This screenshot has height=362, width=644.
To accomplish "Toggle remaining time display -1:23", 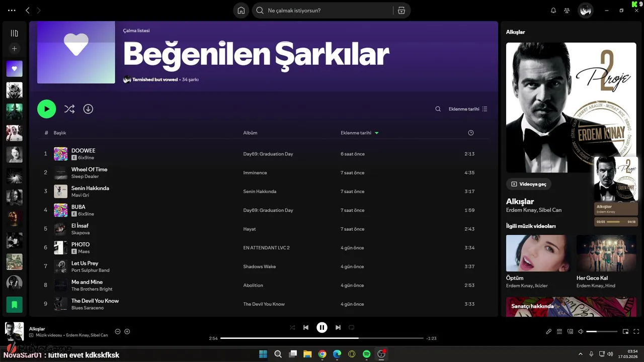I will [431, 338].
